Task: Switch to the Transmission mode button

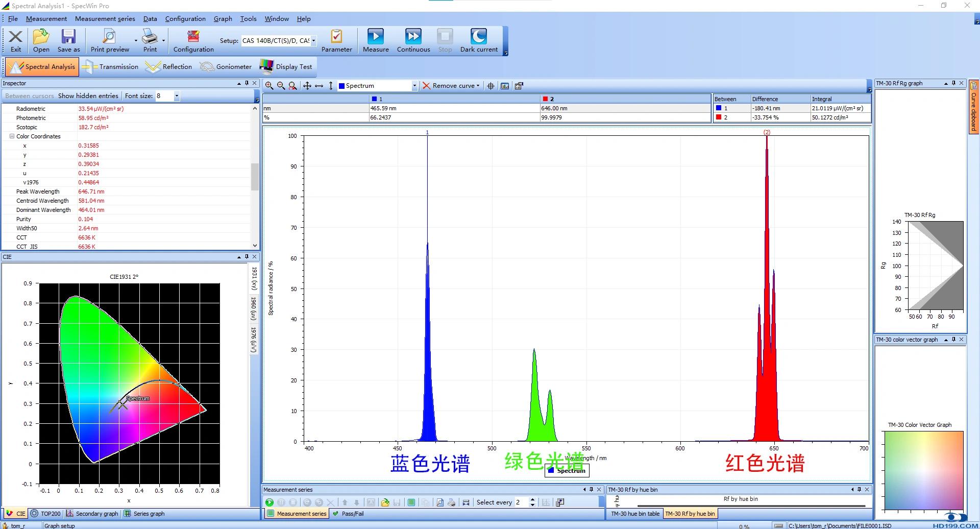Action: click(x=110, y=67)
